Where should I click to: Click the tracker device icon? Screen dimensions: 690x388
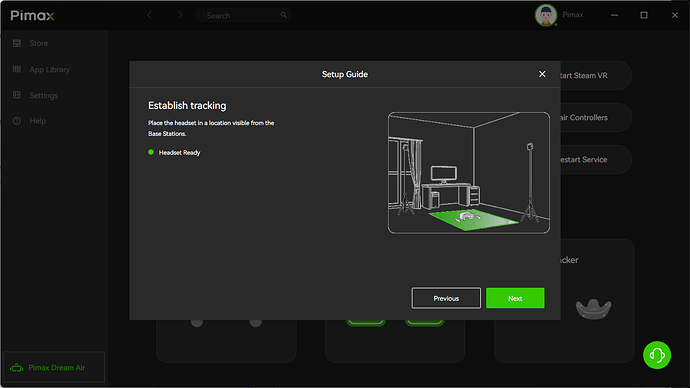[593, 308]
